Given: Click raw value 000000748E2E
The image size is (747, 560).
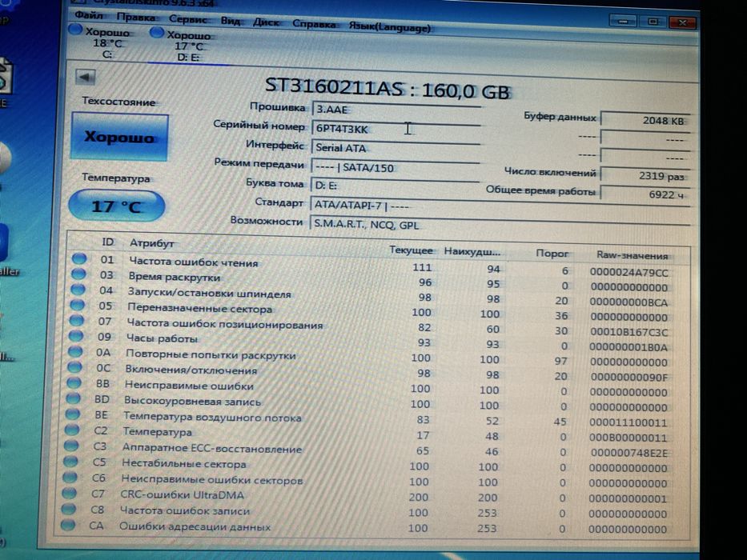Looking at the screenshot, I should click(629, 453).
